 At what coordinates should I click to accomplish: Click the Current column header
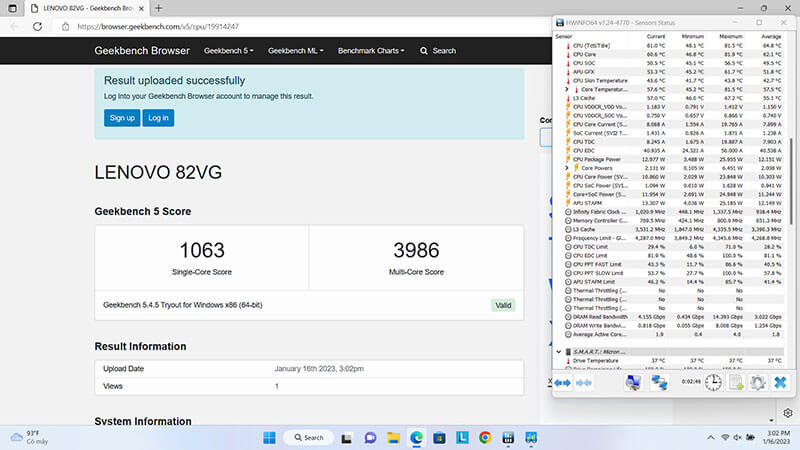pyautogui.click(x=656, y=37)
